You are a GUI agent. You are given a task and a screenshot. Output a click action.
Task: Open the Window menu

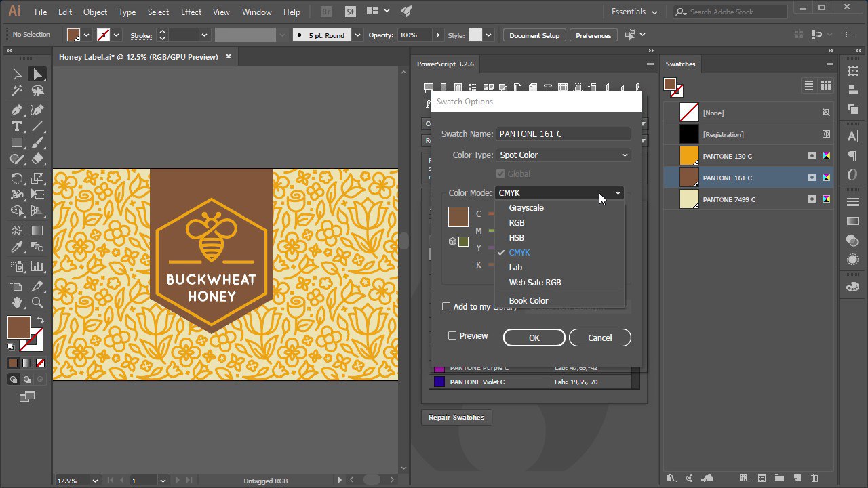tap(257, 12)
